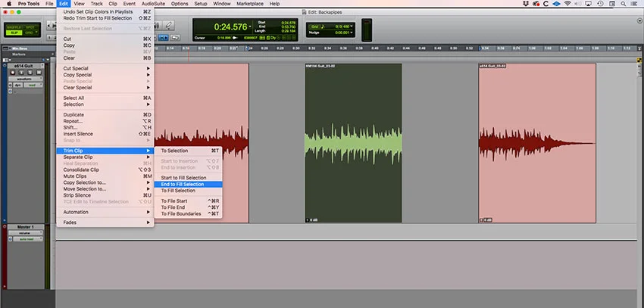Viewport: 644px width, 308px height.
Task: Choose Undo Set Clip Colors In Playlists
Action: click(x=105, y=12)
